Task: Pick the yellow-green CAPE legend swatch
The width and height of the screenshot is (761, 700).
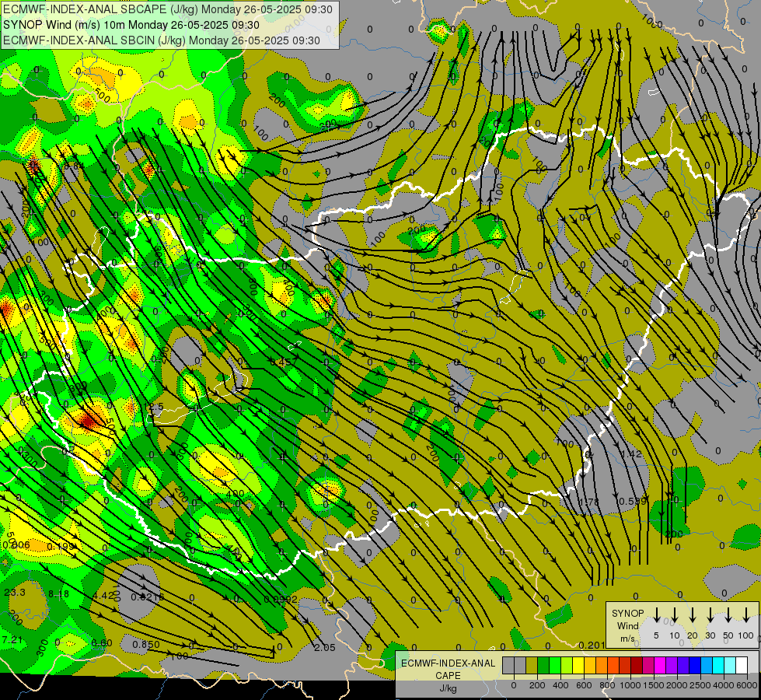Action: click(567, 666)
